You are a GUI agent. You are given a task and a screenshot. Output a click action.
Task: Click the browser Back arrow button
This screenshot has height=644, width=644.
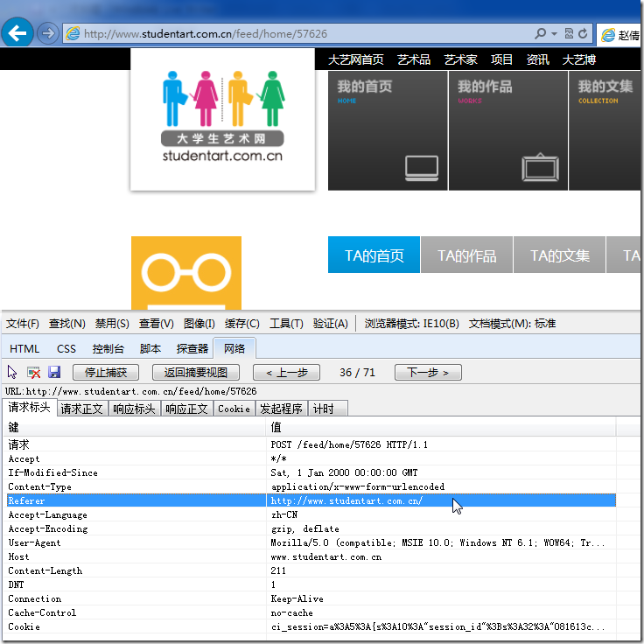click(x=17, y=33)
